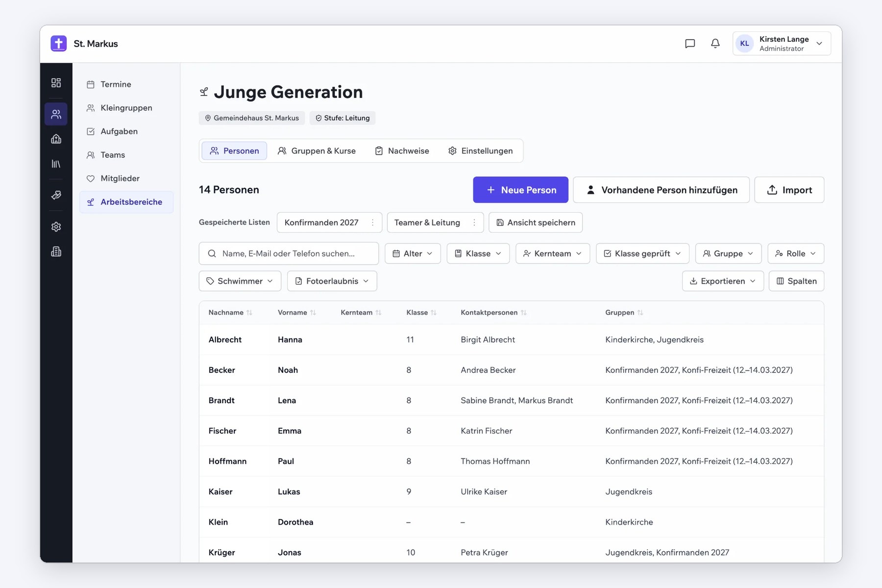Screen dimensions: 882x588
Task: Focus the name, email or phone search field
Action: tap(289, 253)
